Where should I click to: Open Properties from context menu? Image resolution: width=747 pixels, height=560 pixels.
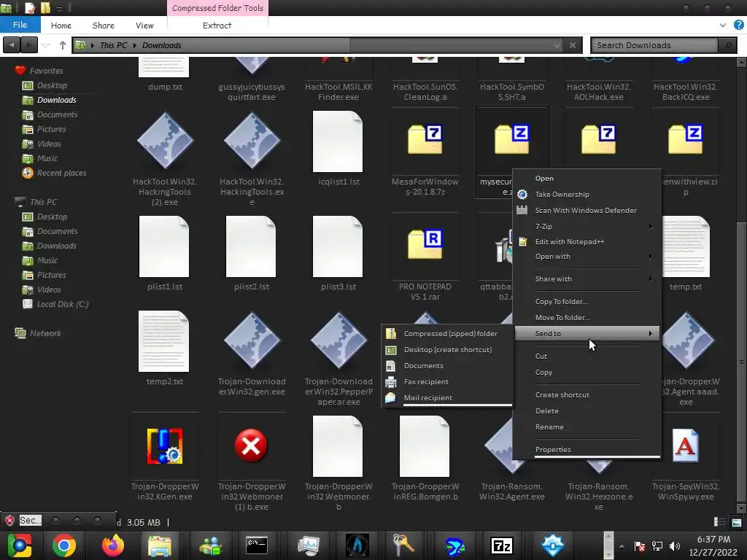tap(588, 449)
